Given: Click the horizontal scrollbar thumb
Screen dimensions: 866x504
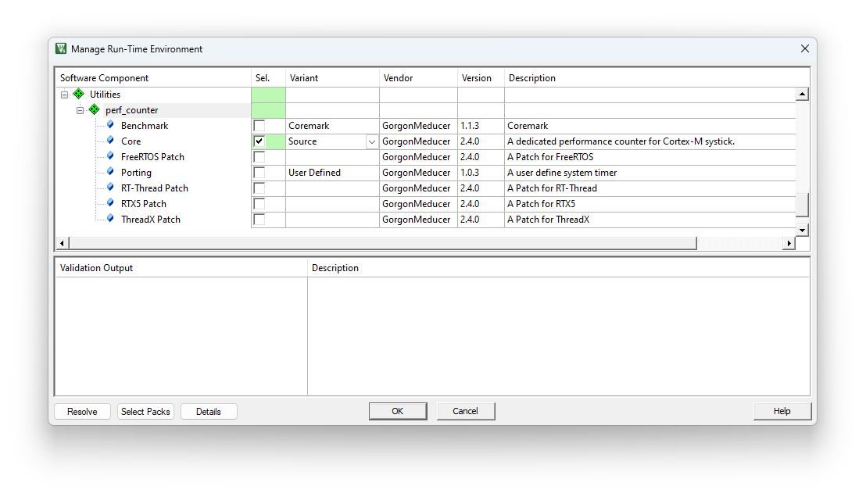Looking at the screenshot, I should 382,243.
